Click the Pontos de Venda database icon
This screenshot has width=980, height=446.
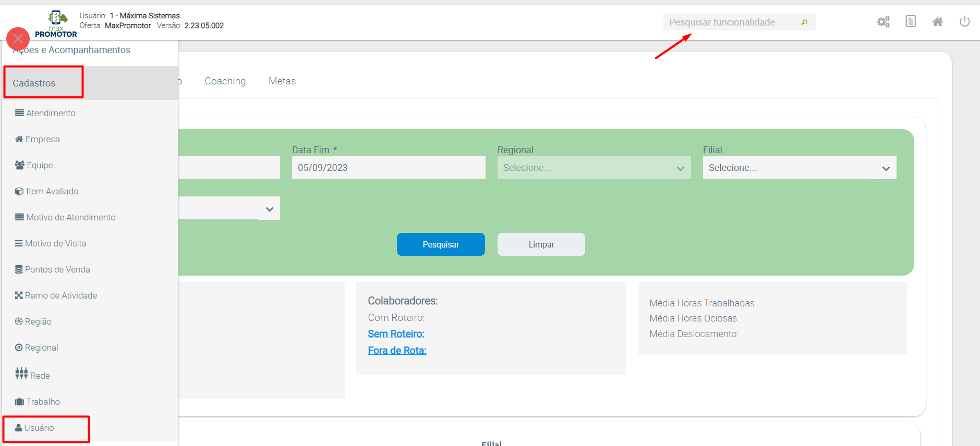click(x=19, y=269)
